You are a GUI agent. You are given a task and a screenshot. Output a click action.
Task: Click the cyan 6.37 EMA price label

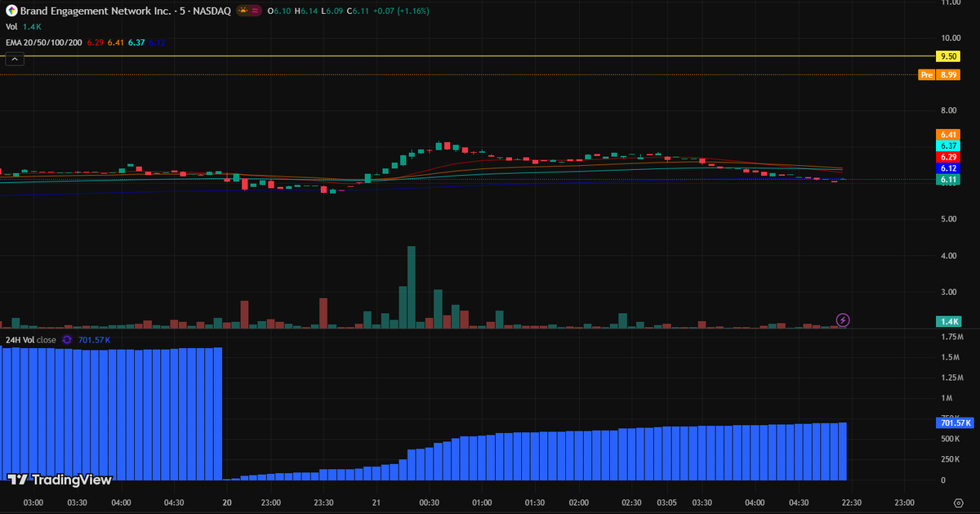coord(948,145)
